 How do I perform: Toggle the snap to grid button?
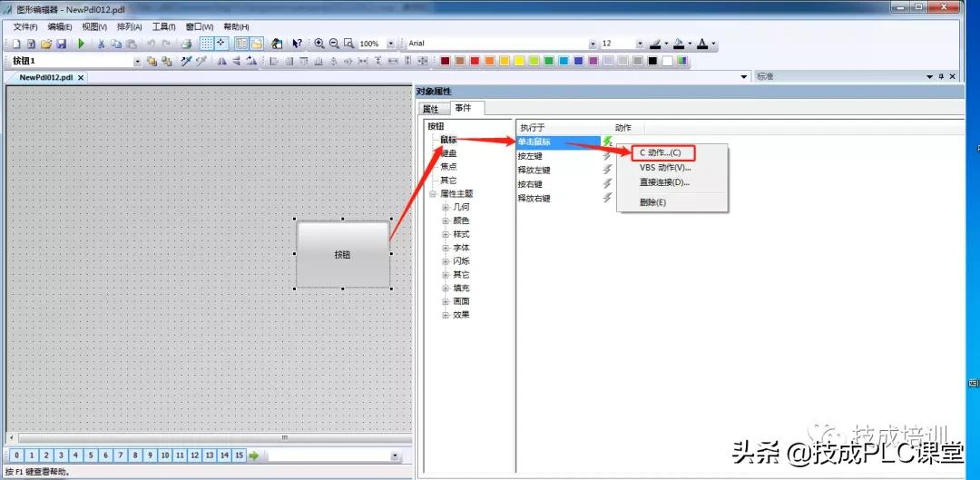(222, 44)
